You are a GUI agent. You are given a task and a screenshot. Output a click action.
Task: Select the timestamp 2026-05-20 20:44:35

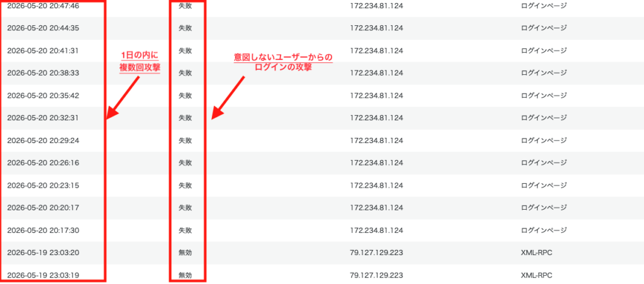[43, 28]
